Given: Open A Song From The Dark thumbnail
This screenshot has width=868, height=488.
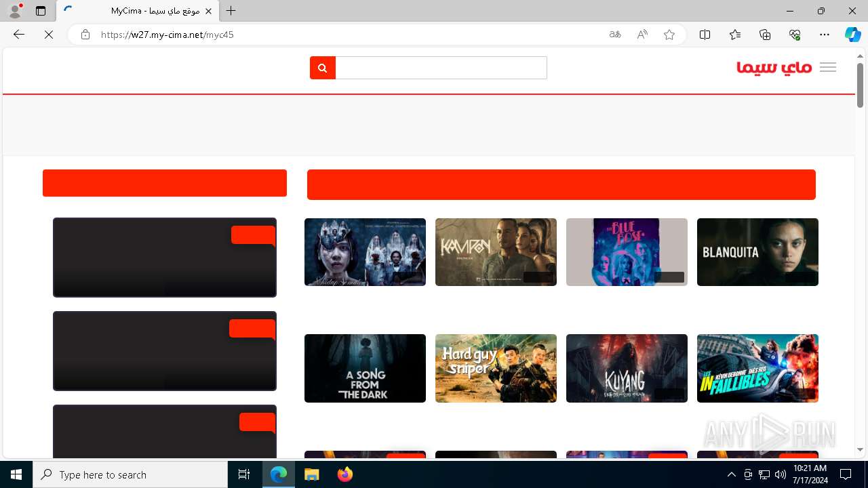Looking at the screenshot, I should [365, 368].
